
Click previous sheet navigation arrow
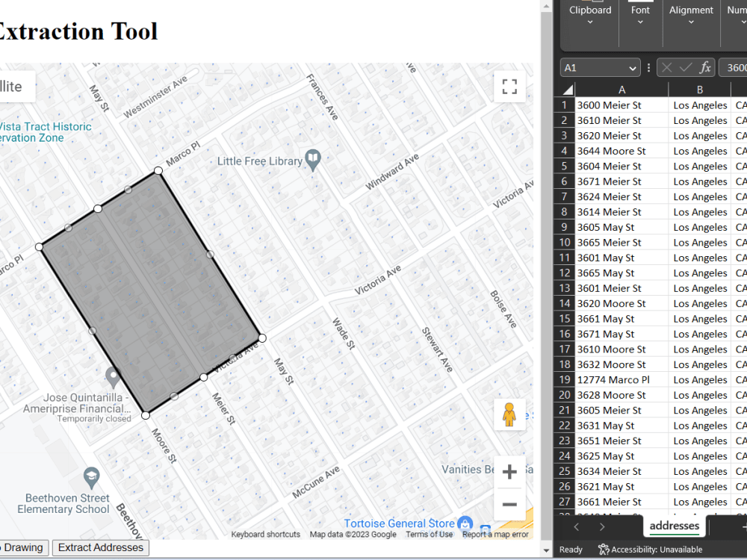tap(577, 526)
